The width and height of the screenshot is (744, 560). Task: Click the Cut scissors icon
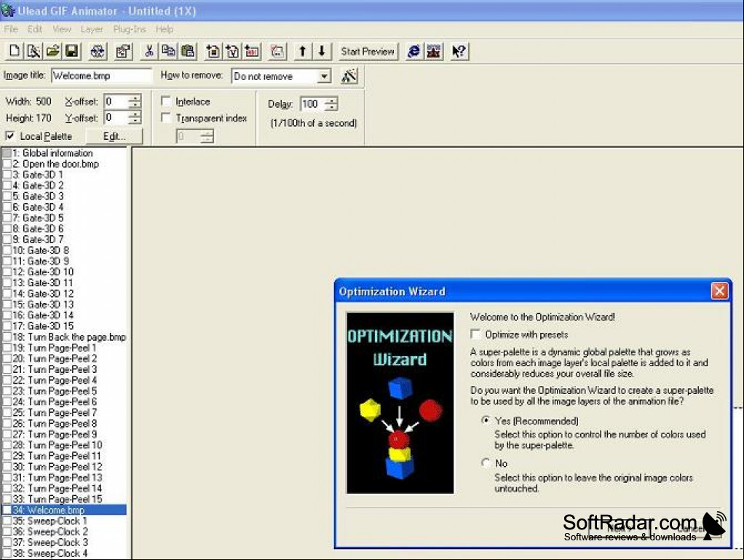pos(149,51)
